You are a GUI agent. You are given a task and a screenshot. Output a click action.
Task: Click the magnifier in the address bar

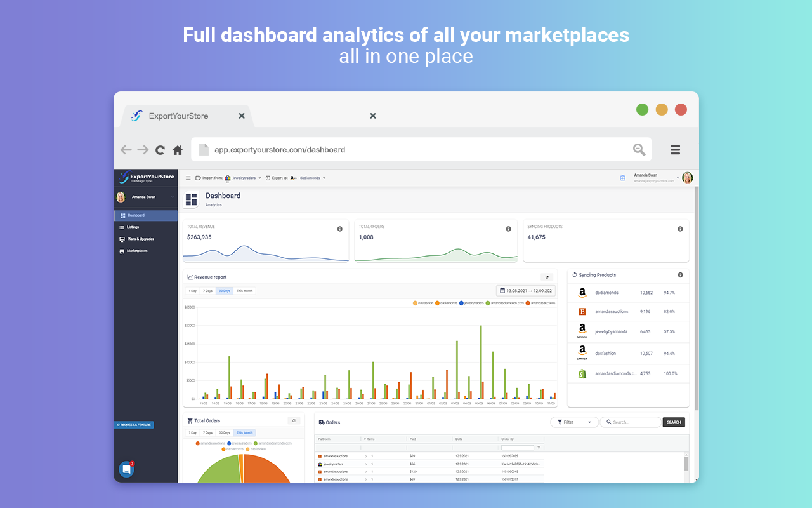pyautogui.click(x=639, y=150)
